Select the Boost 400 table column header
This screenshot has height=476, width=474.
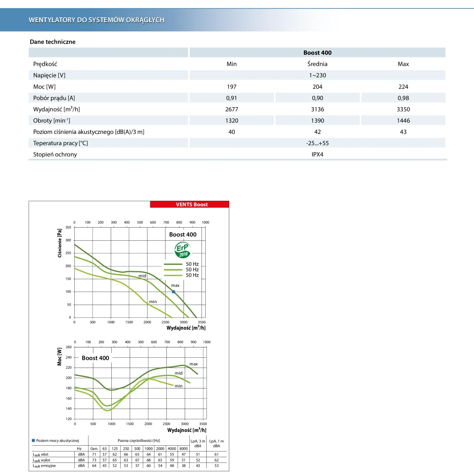click(x=317, y=53)
